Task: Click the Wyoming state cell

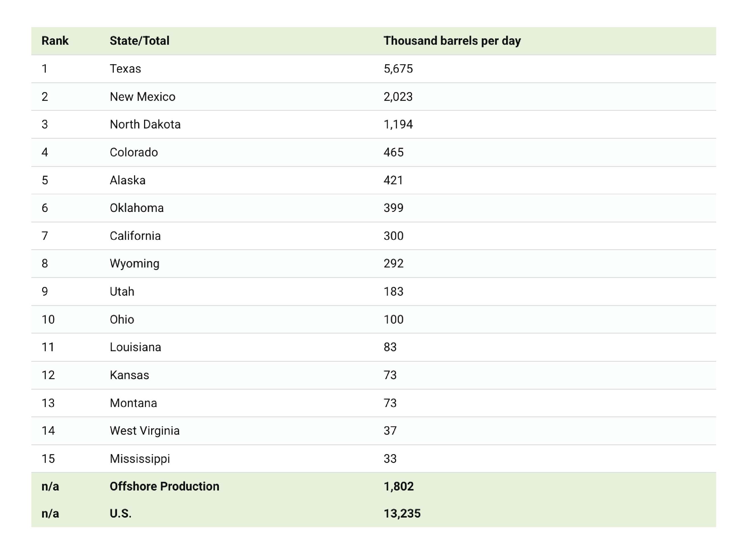Action: coord(134,263)
